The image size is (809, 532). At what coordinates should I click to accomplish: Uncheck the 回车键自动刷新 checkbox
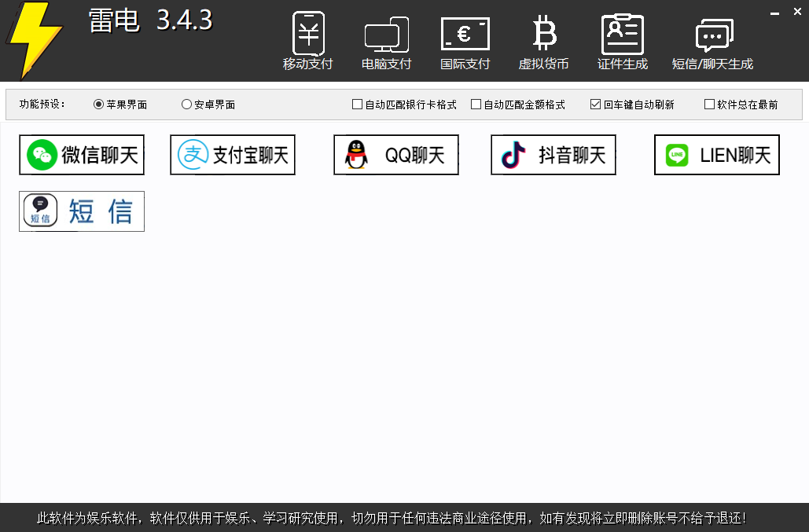(x=596, y=105)
